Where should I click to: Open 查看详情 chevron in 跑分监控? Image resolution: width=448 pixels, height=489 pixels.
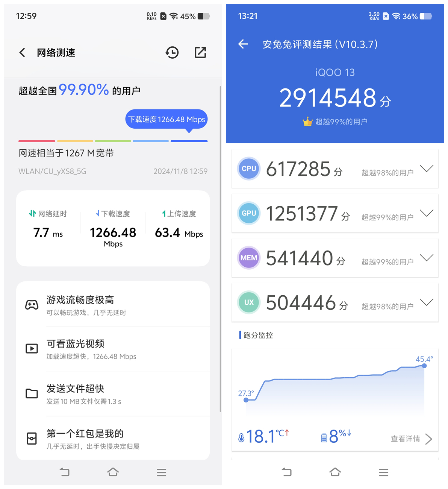(429, 439)
